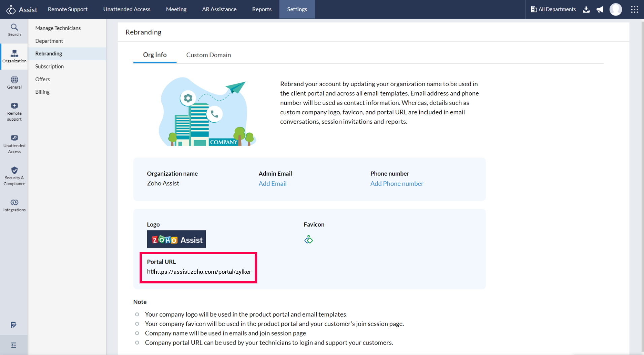The height and width of the screenshot is (355, 644).
Task: Click the download icon in header
Action: point(586,9)
